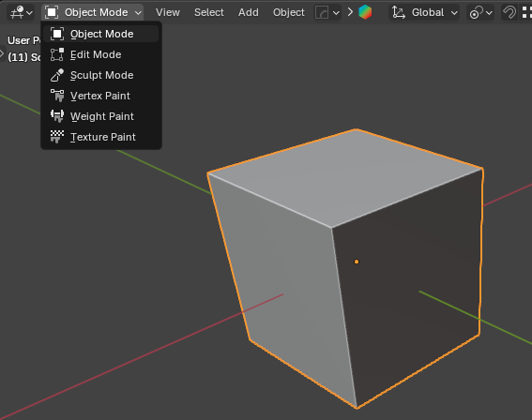The image size is (532, 420).
Task: Open the curve brush dropdown in header
Action: (327, 12)
